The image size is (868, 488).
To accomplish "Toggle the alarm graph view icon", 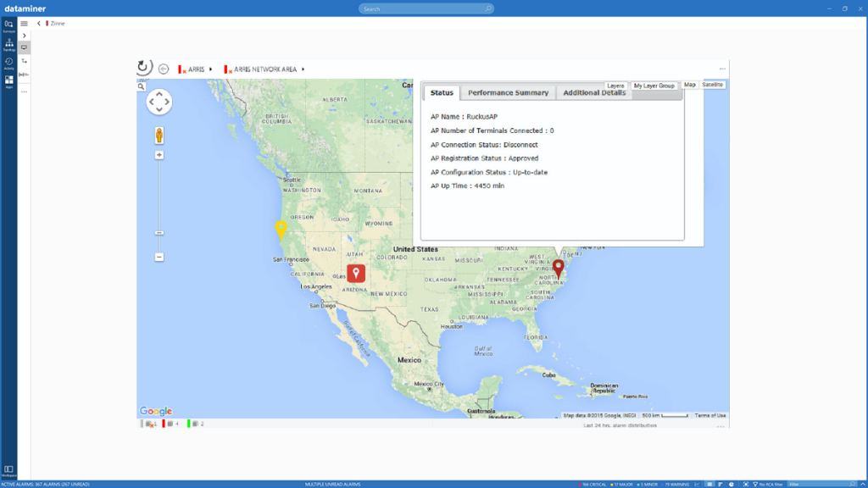I will click(697, 484).
